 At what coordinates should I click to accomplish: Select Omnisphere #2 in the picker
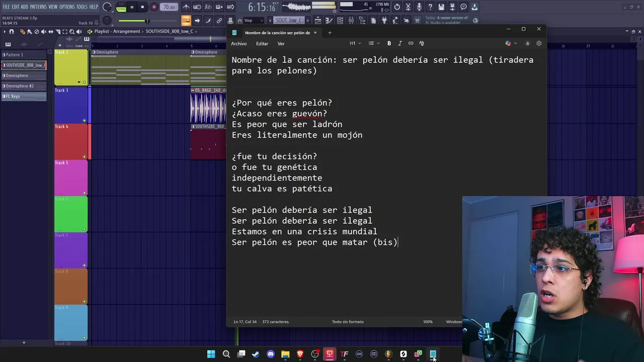click(x=24, y=86)
